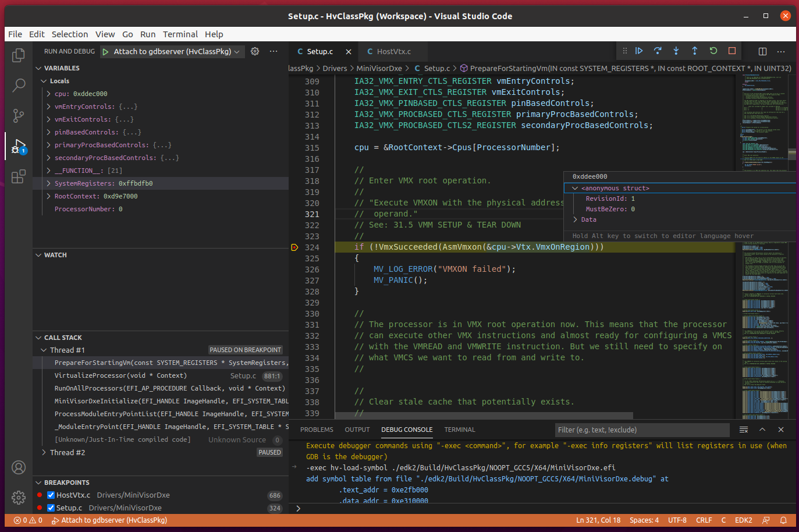Click the Restart debug icon

(x=713, y=51)
